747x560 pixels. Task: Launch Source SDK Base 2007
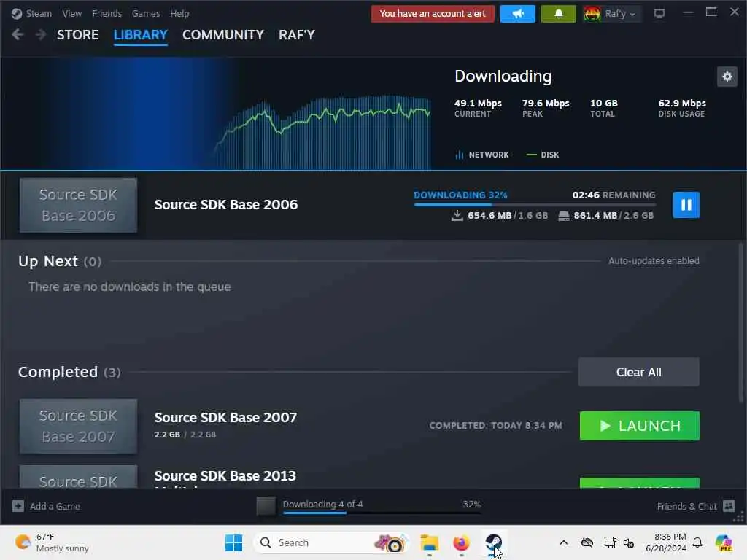tap(639, 426)
